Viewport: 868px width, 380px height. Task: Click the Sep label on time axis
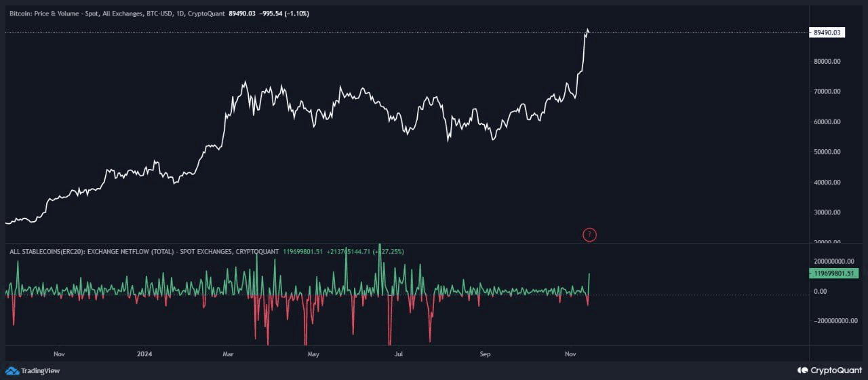click(x=485, y=354)
